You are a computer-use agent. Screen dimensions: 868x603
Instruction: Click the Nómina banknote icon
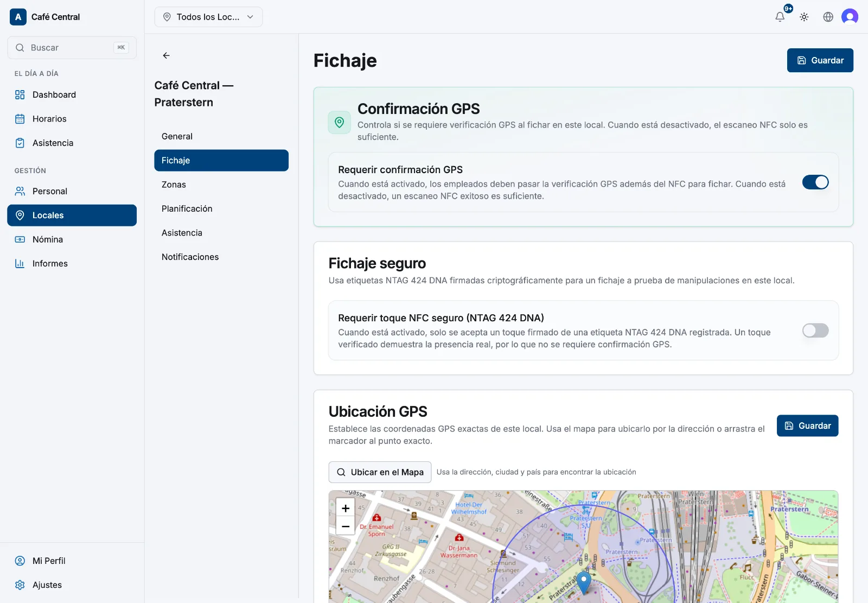[x=20, y=239]
